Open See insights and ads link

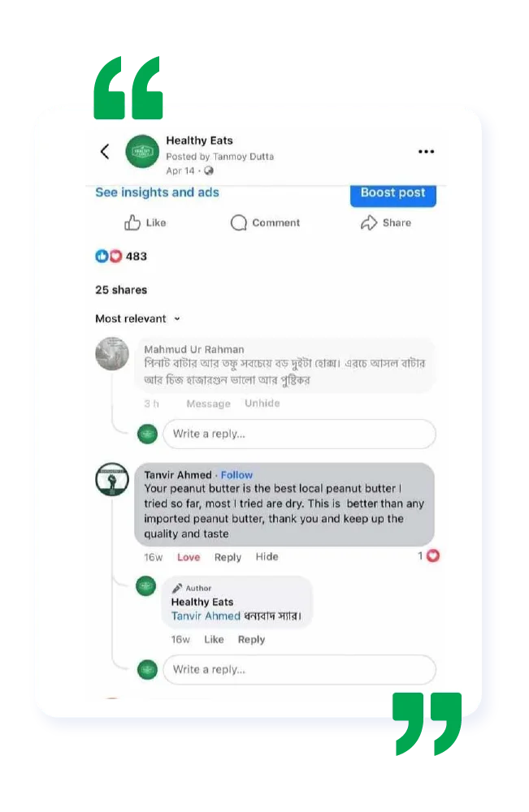point(157,192)
